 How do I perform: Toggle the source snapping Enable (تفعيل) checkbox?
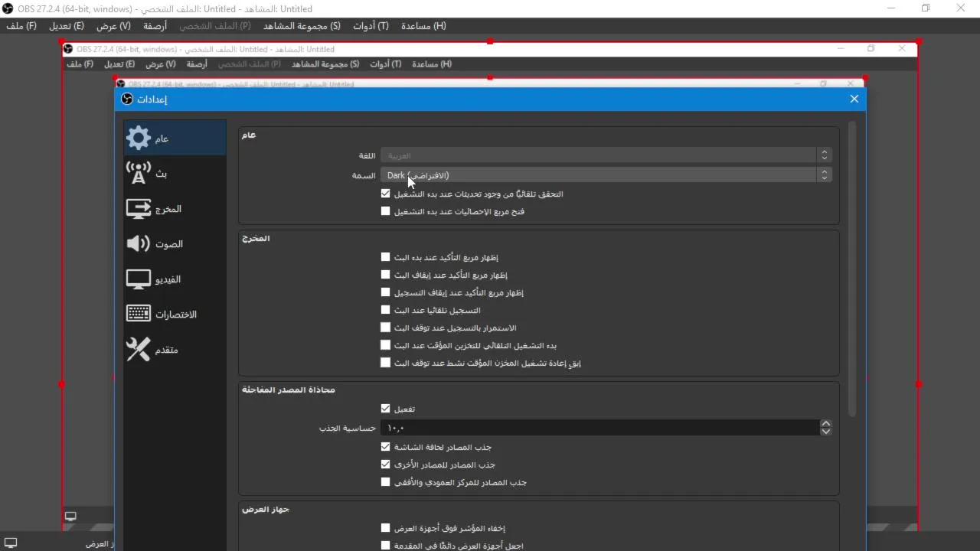[386, 409]
